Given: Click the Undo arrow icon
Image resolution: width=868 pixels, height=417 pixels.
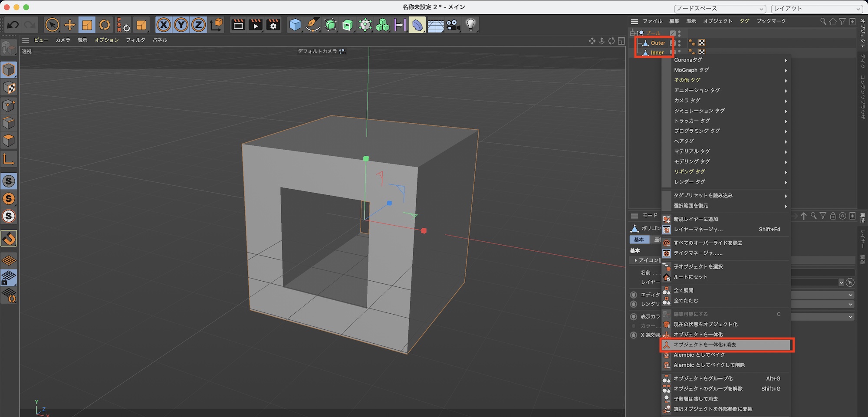Looking at the screenshot, I should pos(13,25).
